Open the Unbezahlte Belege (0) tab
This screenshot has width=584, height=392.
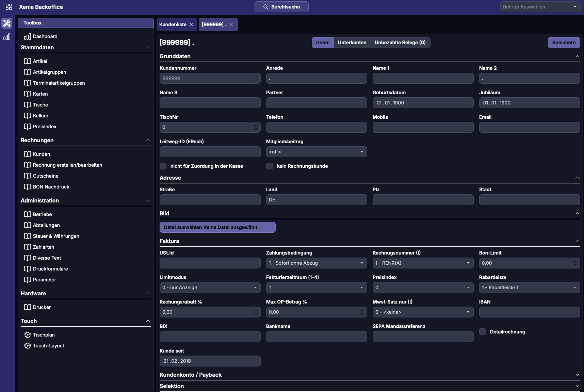tap(400, 43)
